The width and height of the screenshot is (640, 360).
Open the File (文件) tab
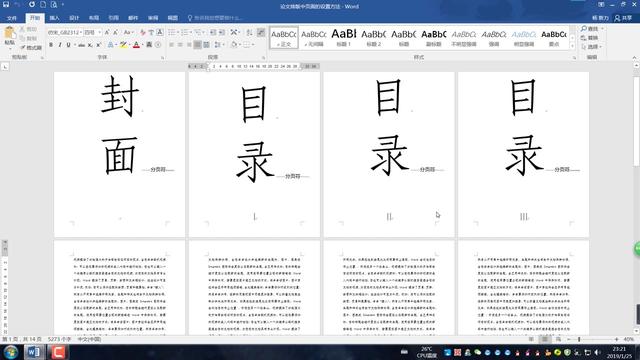pyautogui.click(x=12, y=18)
